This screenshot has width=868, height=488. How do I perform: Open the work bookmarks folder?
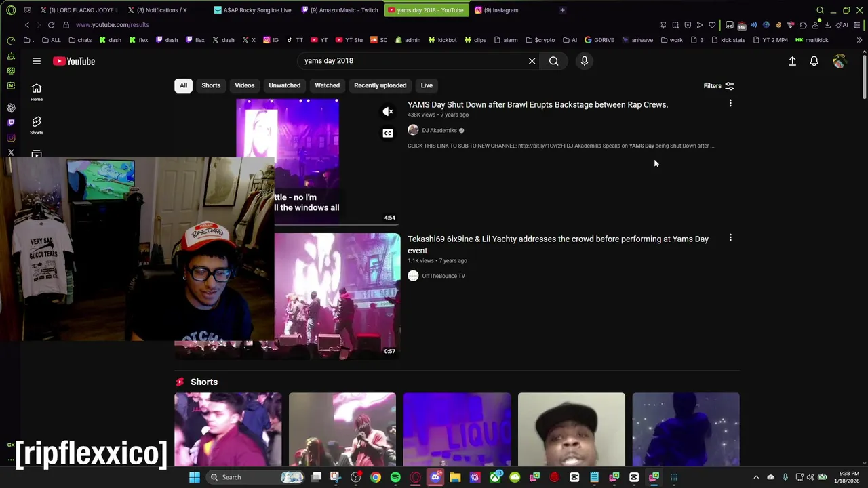point(671,40)
